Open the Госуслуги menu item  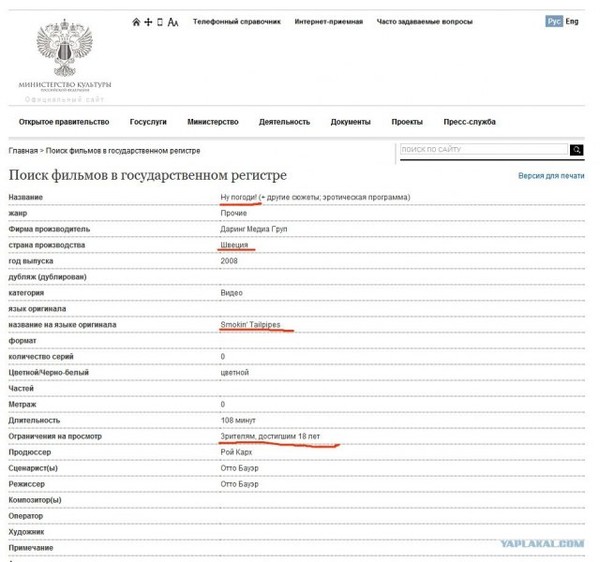[148, 122]
